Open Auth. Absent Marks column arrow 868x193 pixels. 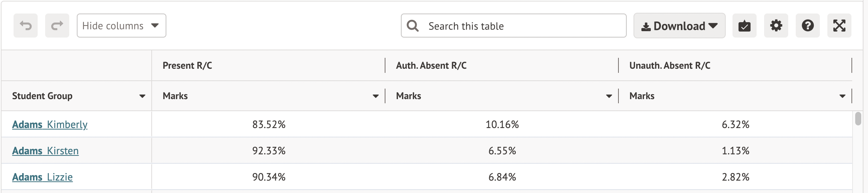click(609, 96)
